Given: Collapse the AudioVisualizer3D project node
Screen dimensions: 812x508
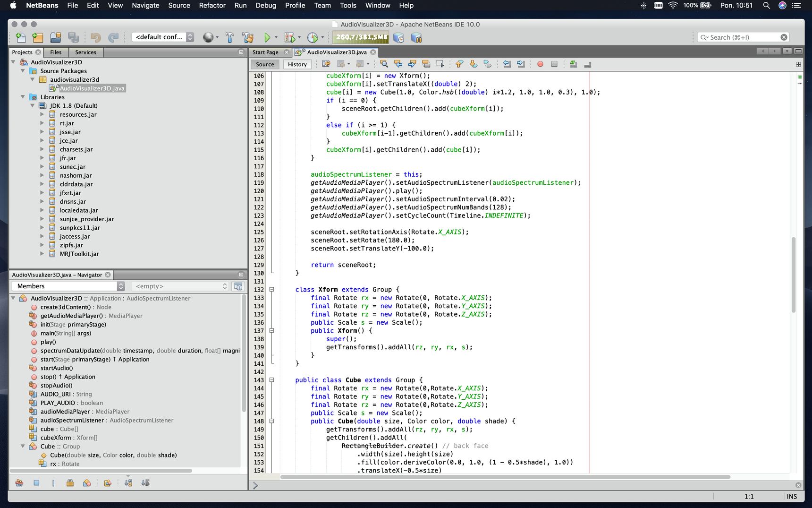Looking at the screenshot, I should (14, 62).
